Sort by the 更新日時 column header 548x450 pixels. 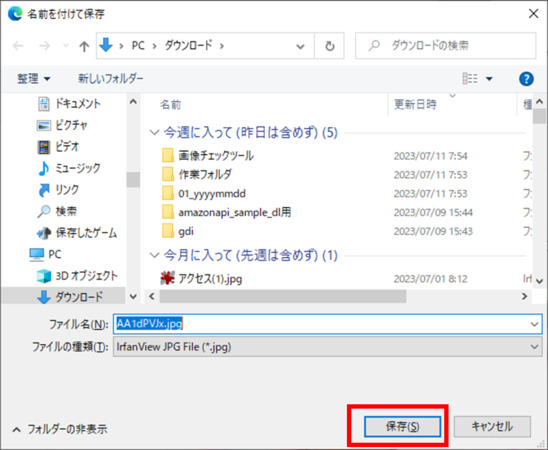(415, 104)
